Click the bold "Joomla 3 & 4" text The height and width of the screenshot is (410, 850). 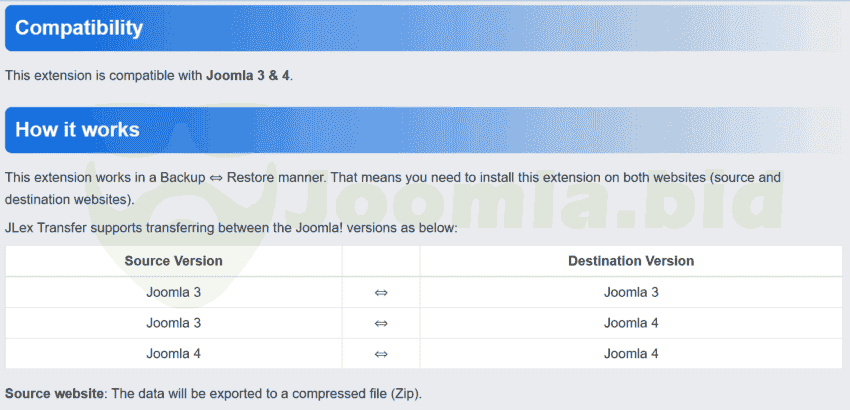click(248, 75)
